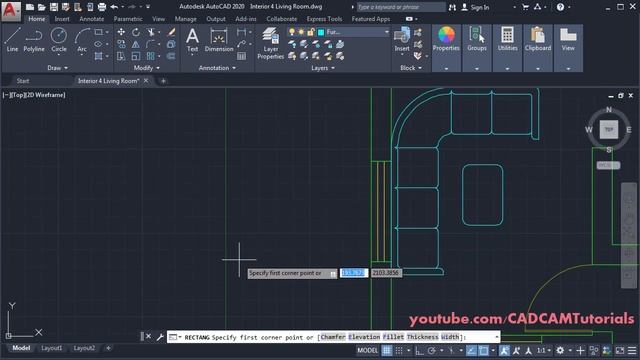Toggle ortho mode in status bar
The width and height of the screenshot is (640, 360).
tap(419, 350)
